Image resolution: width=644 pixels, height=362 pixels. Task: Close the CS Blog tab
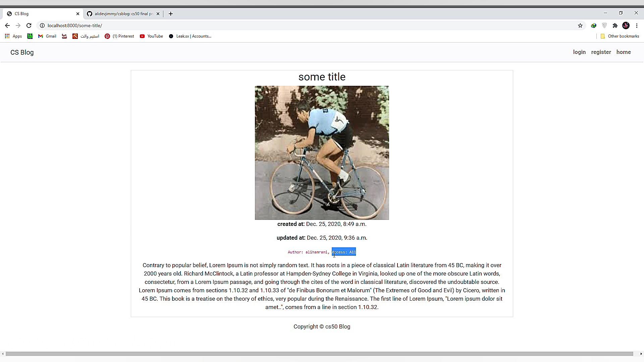tap(78, 14)
